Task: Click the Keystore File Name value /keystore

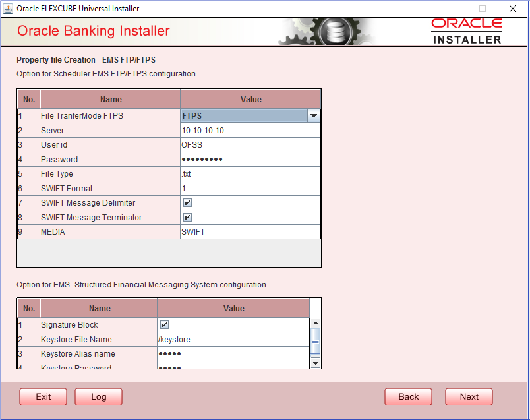Action: 233,340
